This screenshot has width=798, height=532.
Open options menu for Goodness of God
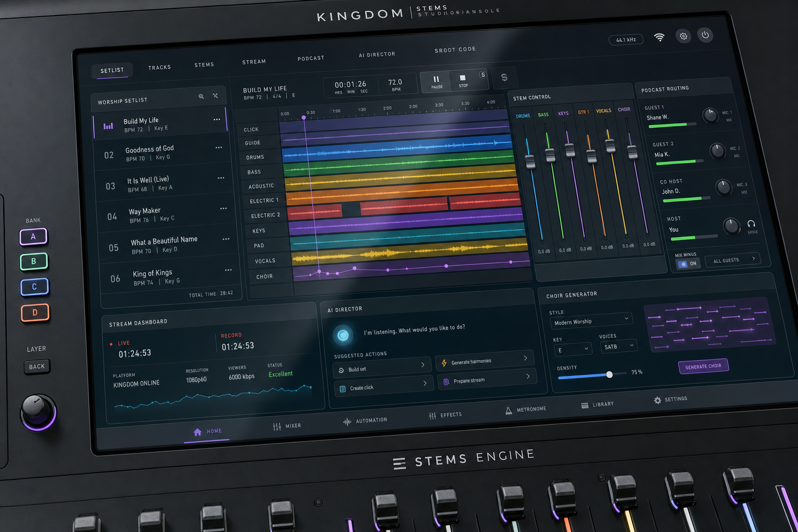[219, 148]
